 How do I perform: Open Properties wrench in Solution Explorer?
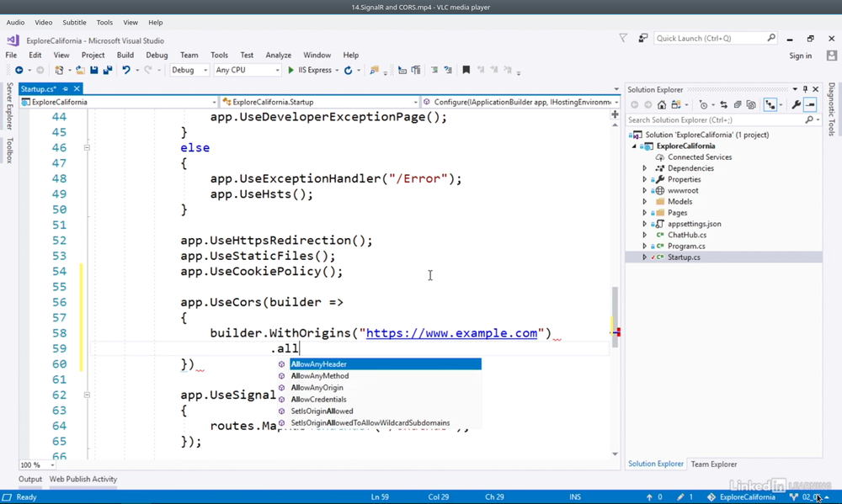[x=797, y=104]
